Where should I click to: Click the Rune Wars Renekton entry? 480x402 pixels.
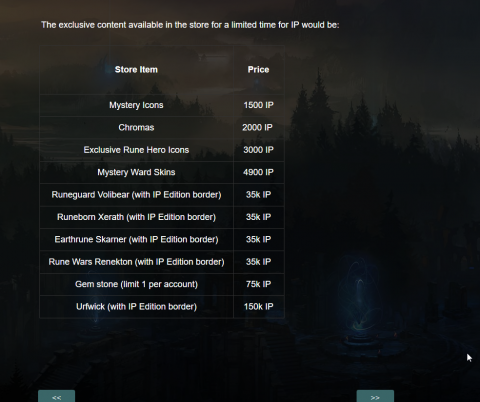point(136,262)
